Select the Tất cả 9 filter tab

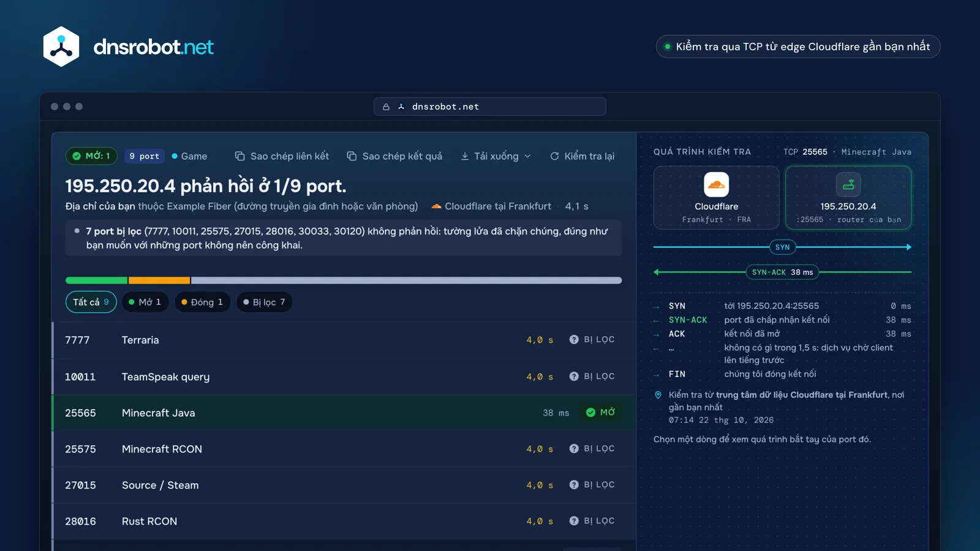pyautogui.click(x=91, y=302)
